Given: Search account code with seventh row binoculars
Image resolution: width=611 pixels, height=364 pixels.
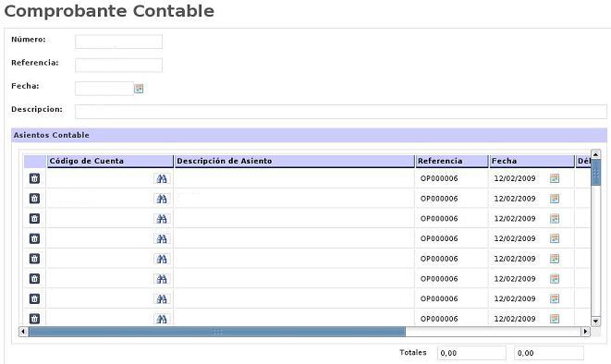Looking at the screenshot, I should (x=162, y=299).
